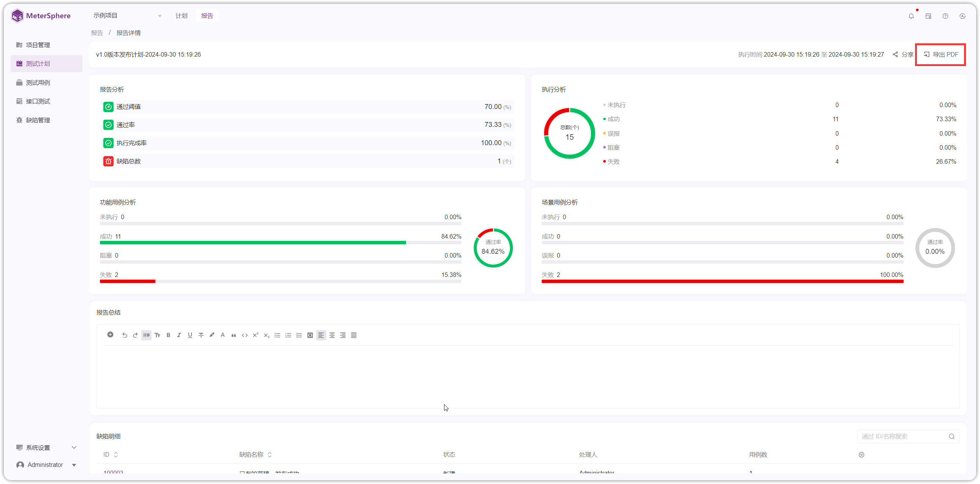980x484 pixels.
Task: Insert inline code with the angle-brackets icon
Action: (245, 335)
